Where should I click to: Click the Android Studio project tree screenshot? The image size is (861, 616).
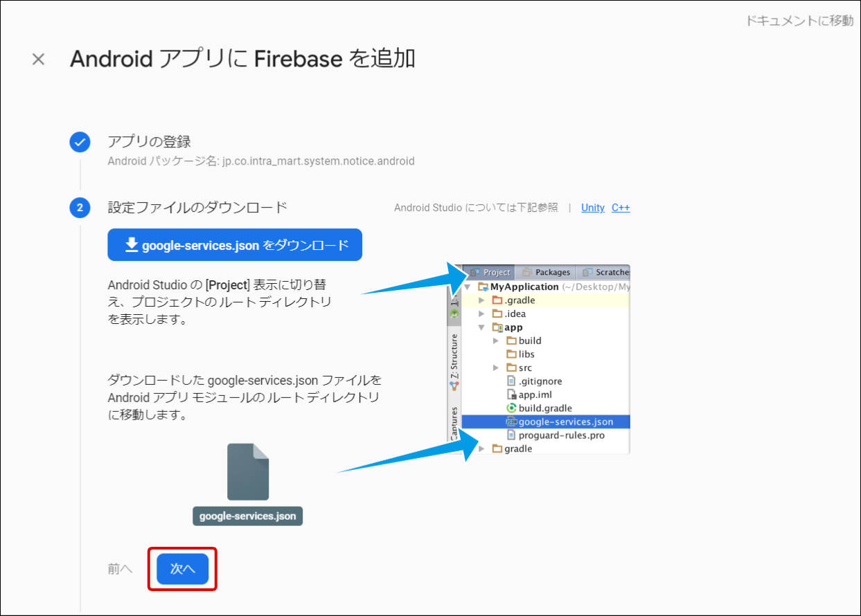pyautogui.click(x=539, y=359)
